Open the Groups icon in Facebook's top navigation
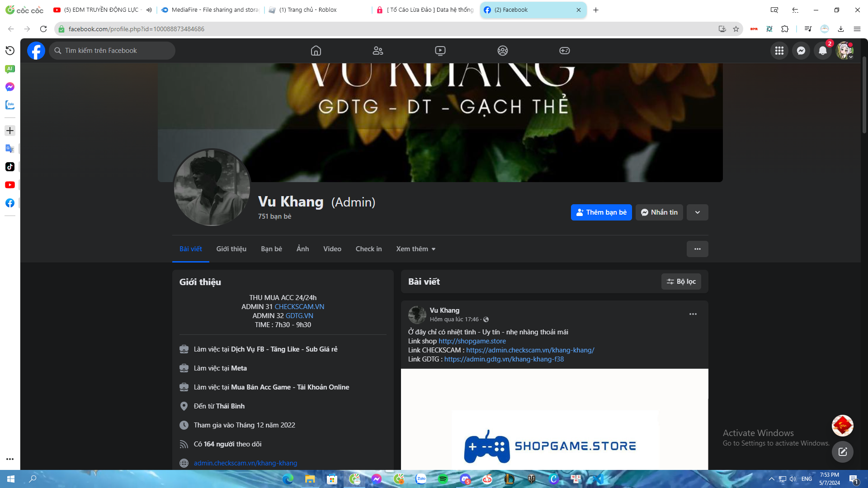The image size is (868, 488). (503, 51)
